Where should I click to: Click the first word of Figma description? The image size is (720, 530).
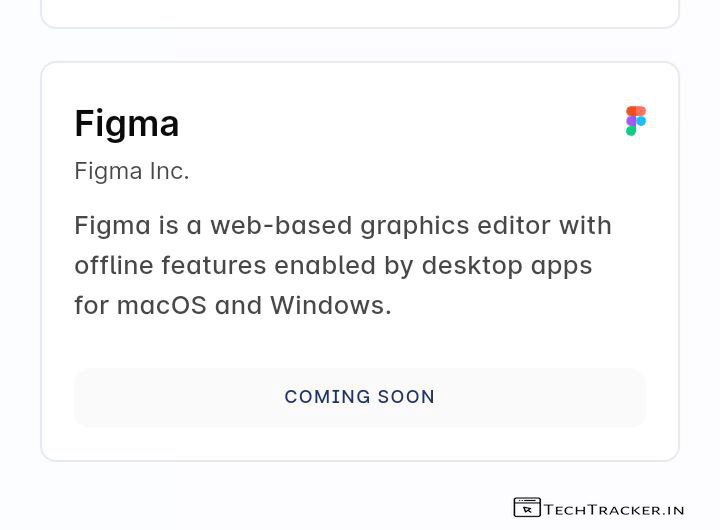tap(112, 225)
